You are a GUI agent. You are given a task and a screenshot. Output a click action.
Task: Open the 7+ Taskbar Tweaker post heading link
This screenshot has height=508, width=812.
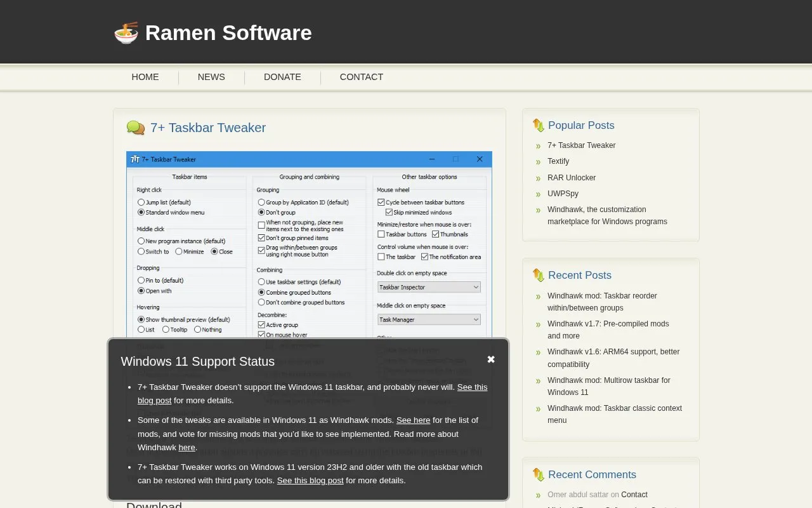point(208,128)
